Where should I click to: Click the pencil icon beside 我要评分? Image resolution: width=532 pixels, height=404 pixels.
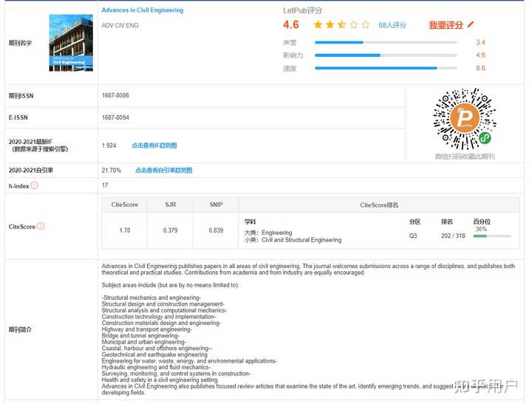[470, 24]
